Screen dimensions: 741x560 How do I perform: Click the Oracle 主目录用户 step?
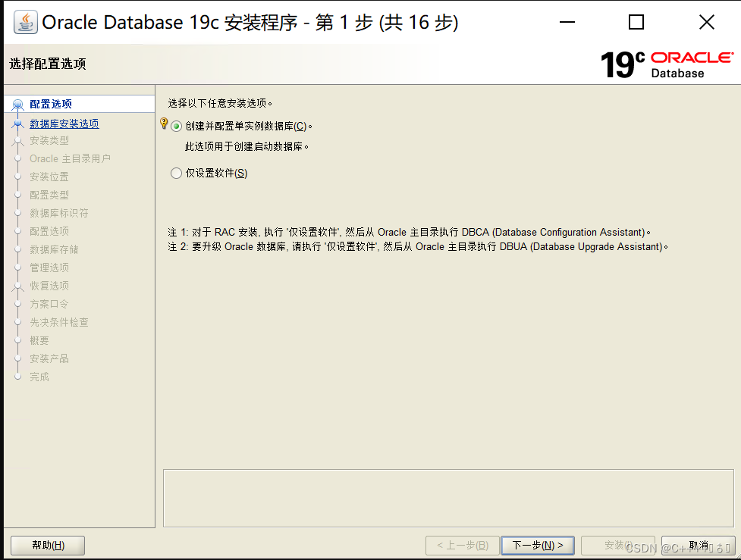tap(70, 158)
